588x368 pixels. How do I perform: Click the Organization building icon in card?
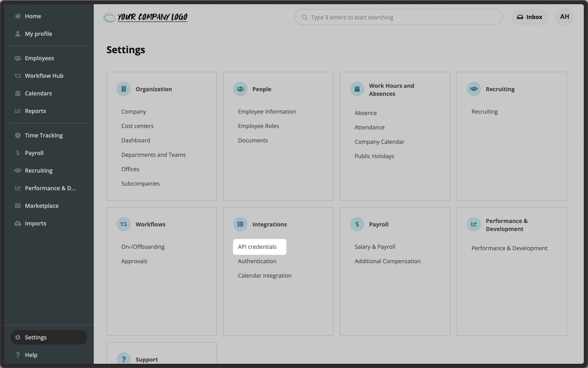pyautogui.click(x=124, y=89)
